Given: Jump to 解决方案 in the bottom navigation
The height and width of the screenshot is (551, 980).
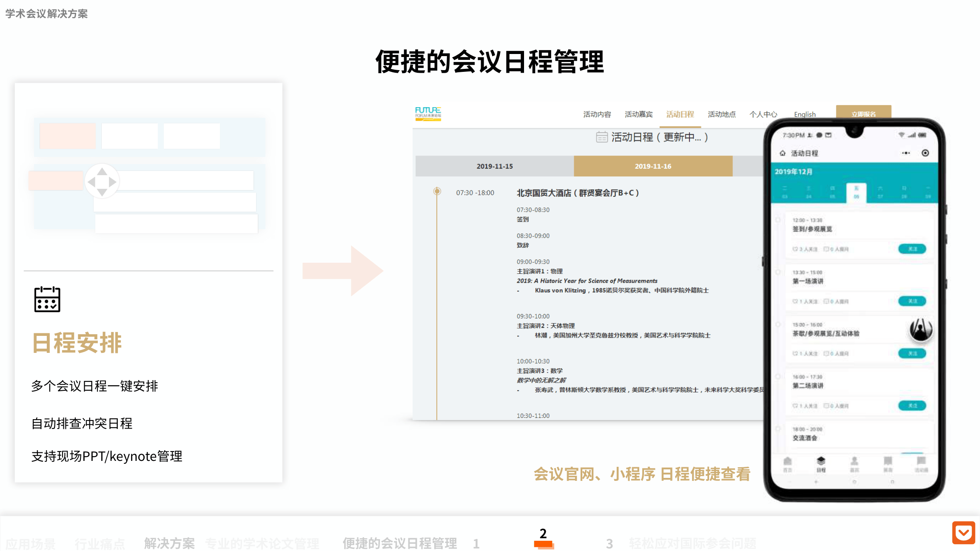Looking at the screenshot, I should 169,543.
